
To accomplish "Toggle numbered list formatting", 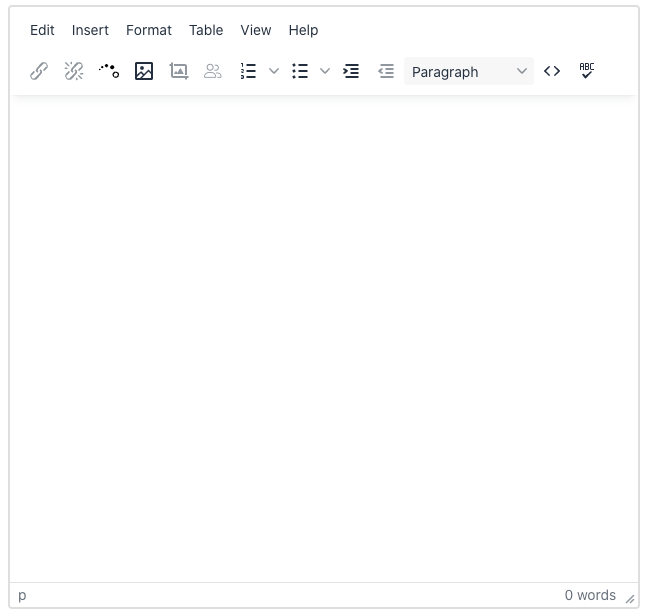I will click(x=248, y=71).
